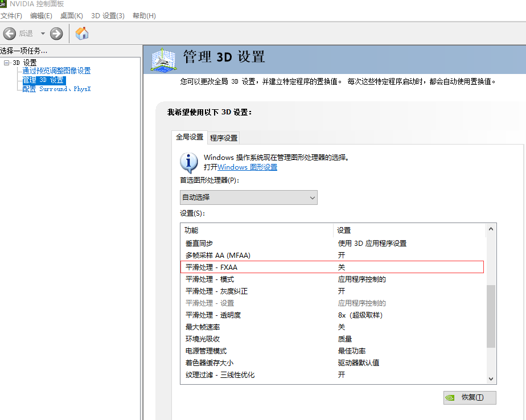This screenshot has height=420, width=526.
Task: Select 配置 Surround、PhysX tree item
Action: coord(56,89)
